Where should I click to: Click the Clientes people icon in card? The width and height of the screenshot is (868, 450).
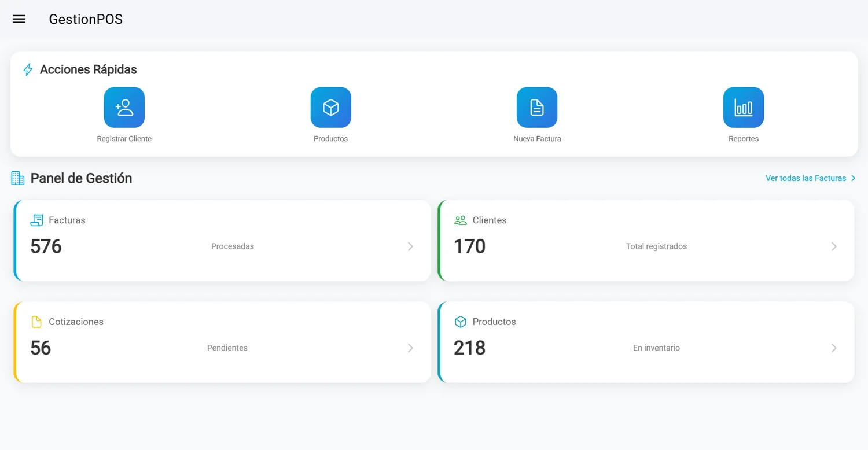(x=461, y=220)
